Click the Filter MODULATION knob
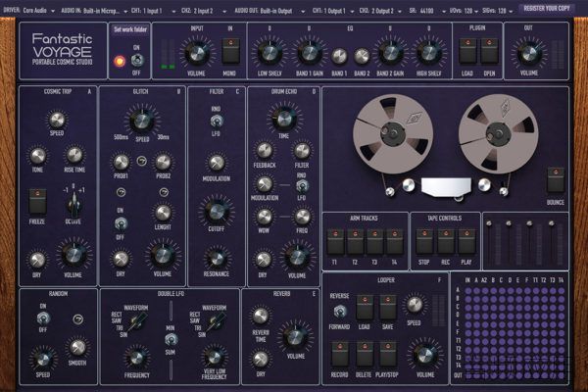This screenshot has height=392, width=588. (x=217, y=163)
